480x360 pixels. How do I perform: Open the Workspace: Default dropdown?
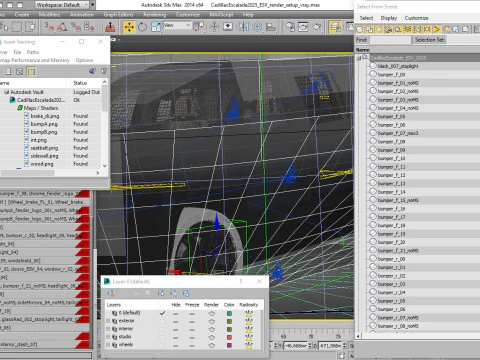point(62,5)
